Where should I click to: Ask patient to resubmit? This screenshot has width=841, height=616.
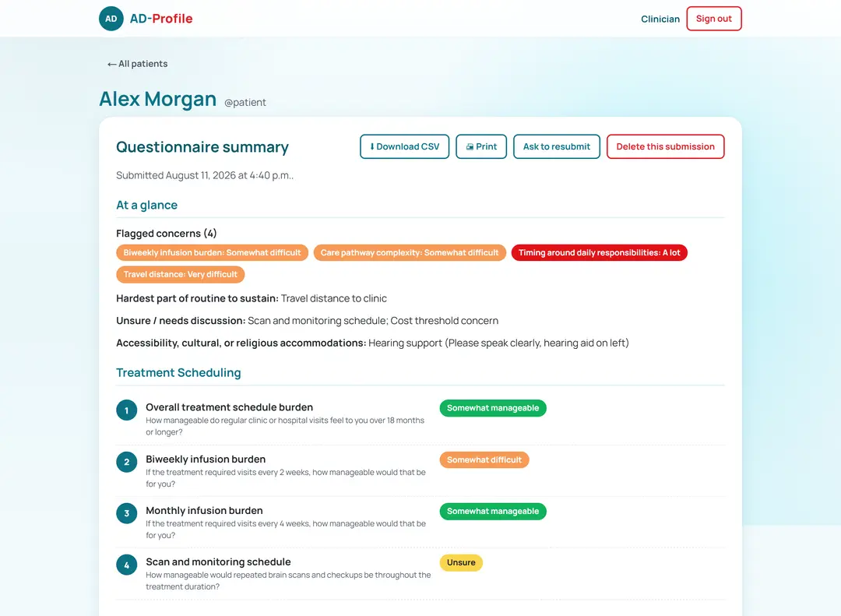557,146
